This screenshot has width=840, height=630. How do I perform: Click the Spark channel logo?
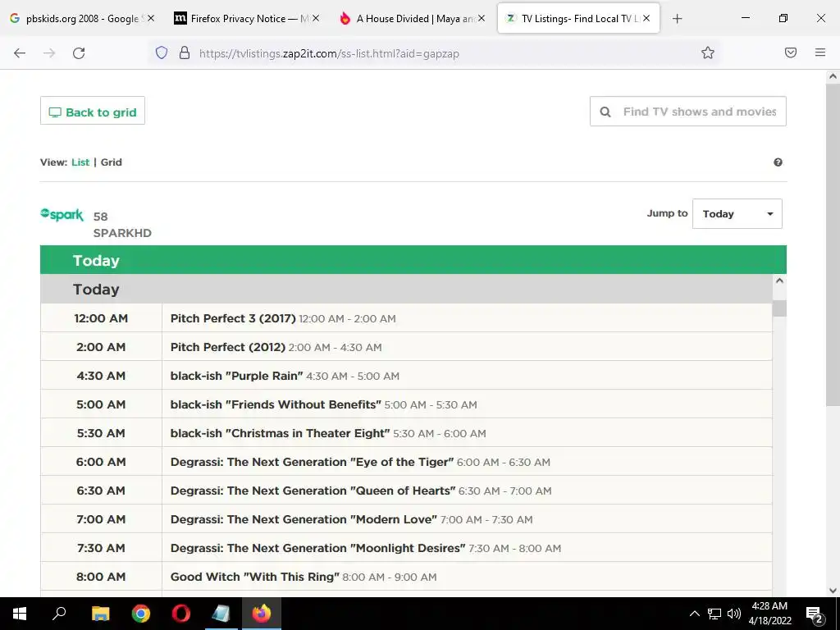(62, 215)
